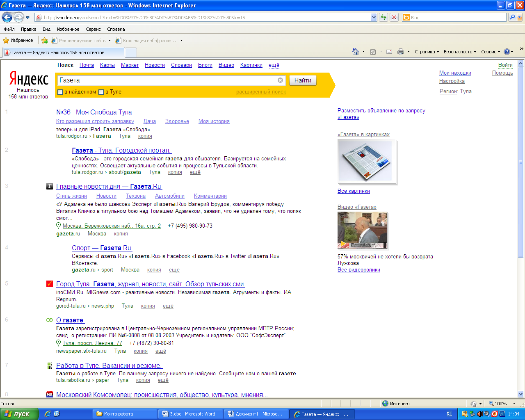This screenshot has width=525, height=420.
Task: Check the 'в найденном' checkbox
Action: 60,92
